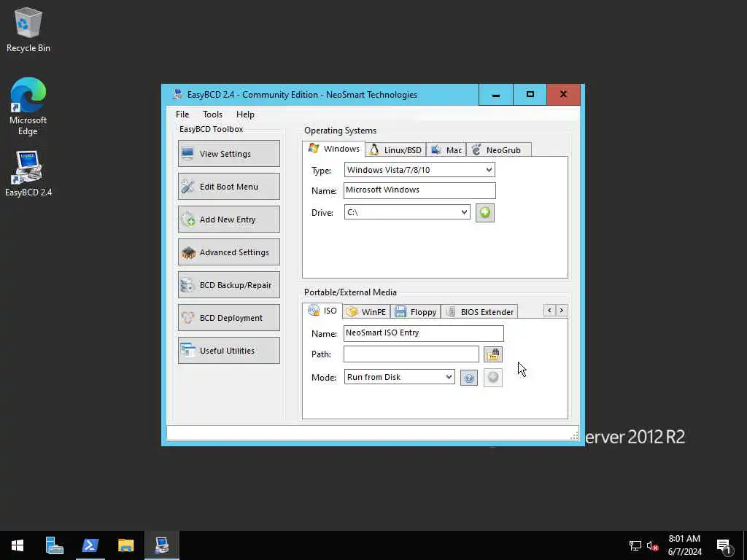Open the Help menu
This screenshot has height=560, width=747.
[245, 114]
